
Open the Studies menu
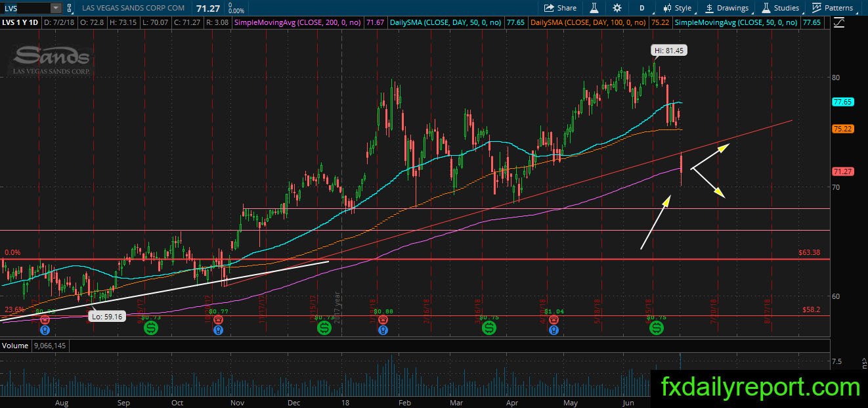(x=781, y=8)
